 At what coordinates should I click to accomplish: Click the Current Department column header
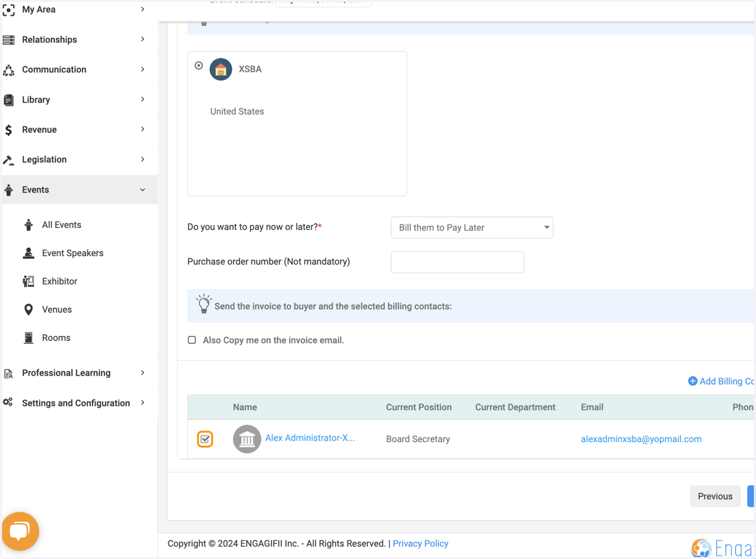tap(515, 407)
